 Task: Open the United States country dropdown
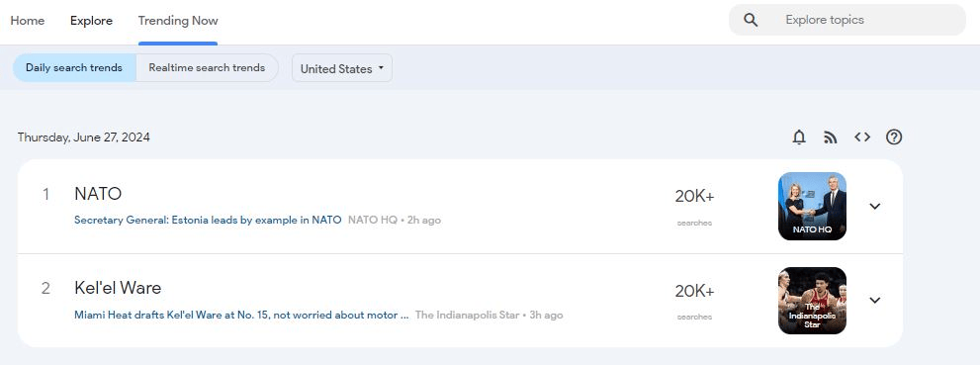342,68
